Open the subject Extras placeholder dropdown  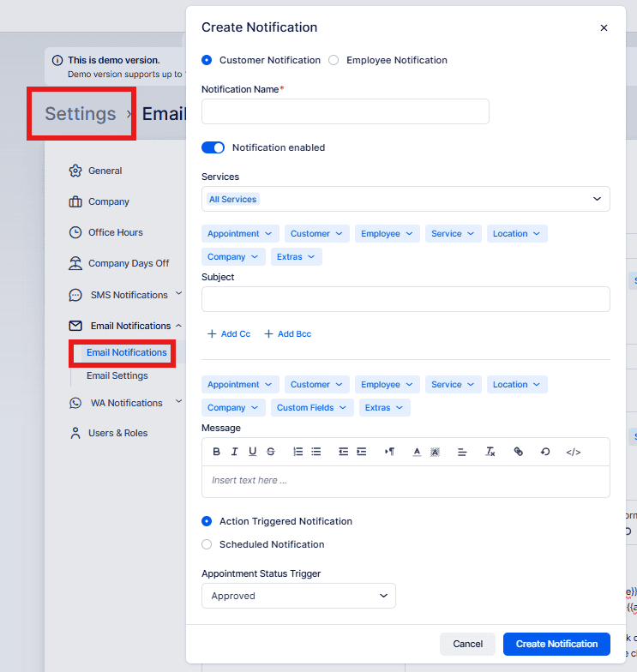click(297, 257)
